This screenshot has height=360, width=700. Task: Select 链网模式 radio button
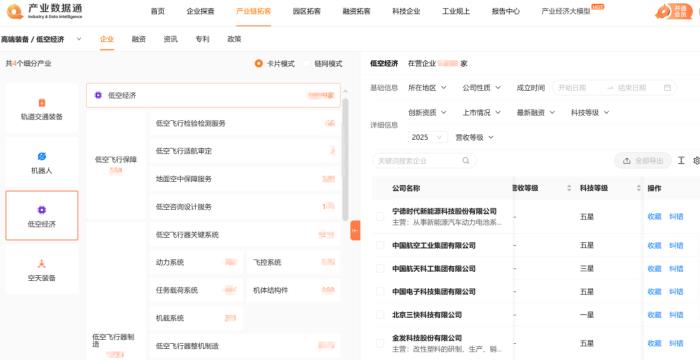click(306, 64)
